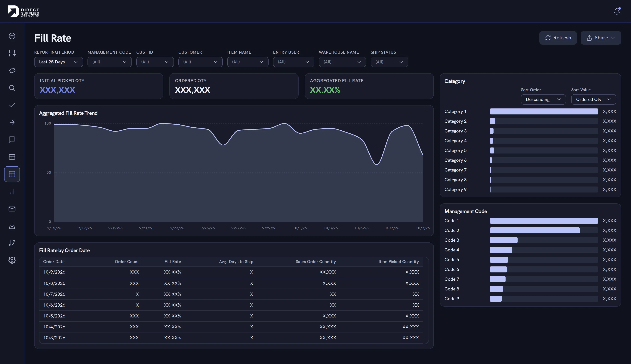631x364 pixels.
Task: Open the checkmark sidebar icon
Action: 12,105
